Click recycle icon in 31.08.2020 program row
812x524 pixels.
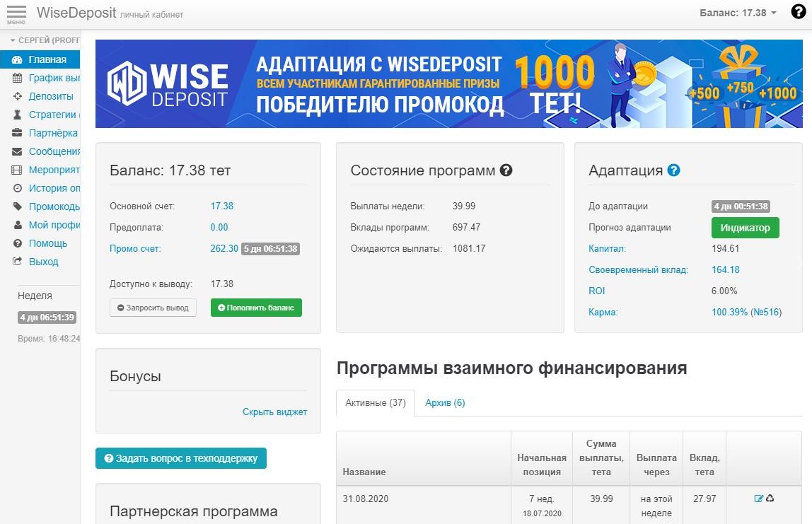(x=770, y=499)
